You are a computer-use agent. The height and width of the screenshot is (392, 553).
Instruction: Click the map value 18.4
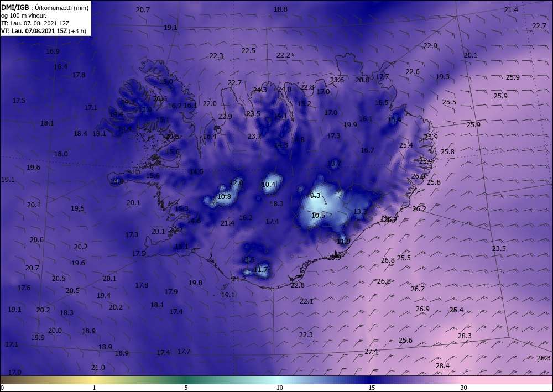80,134
